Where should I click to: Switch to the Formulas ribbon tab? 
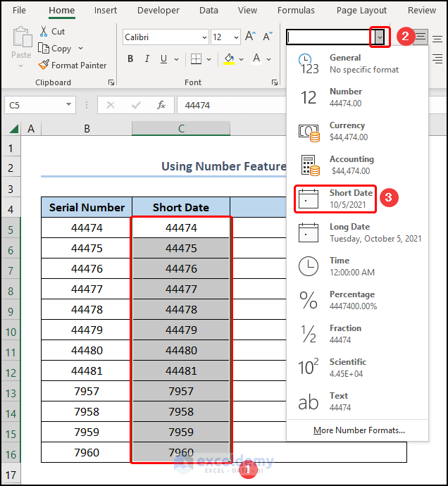(x=296, y=11)
